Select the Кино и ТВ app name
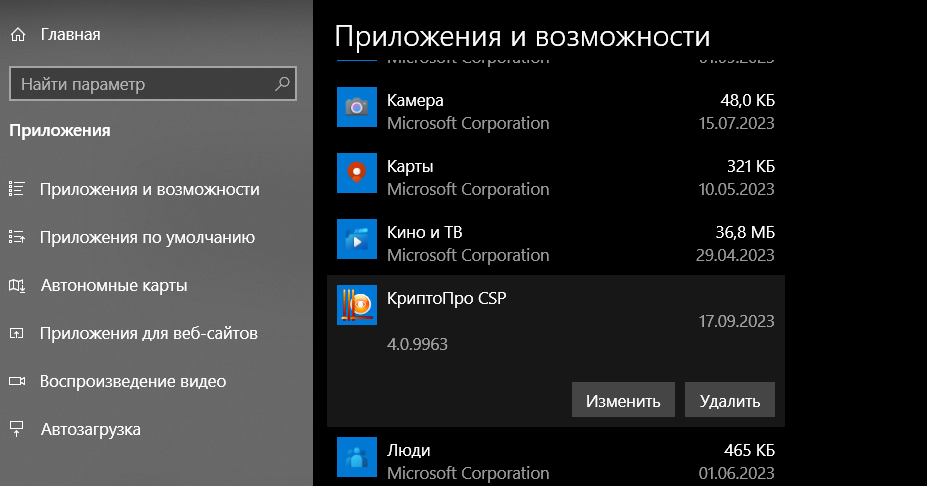This screenshot has height=486, width=927. [424, 232]
